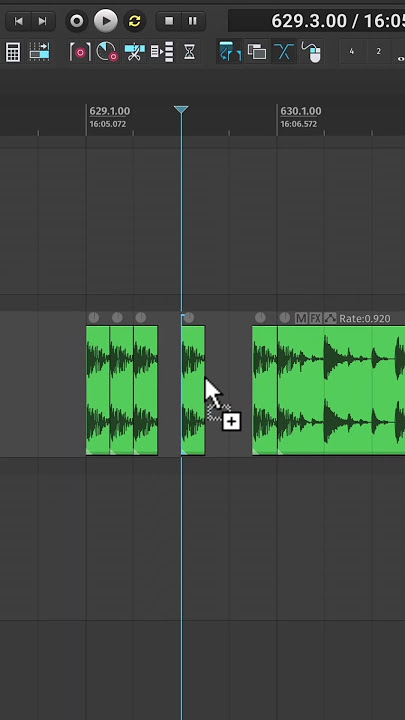Click the 629.1.00 measure label in the ruler
The image size is (405, 720).
109,111
